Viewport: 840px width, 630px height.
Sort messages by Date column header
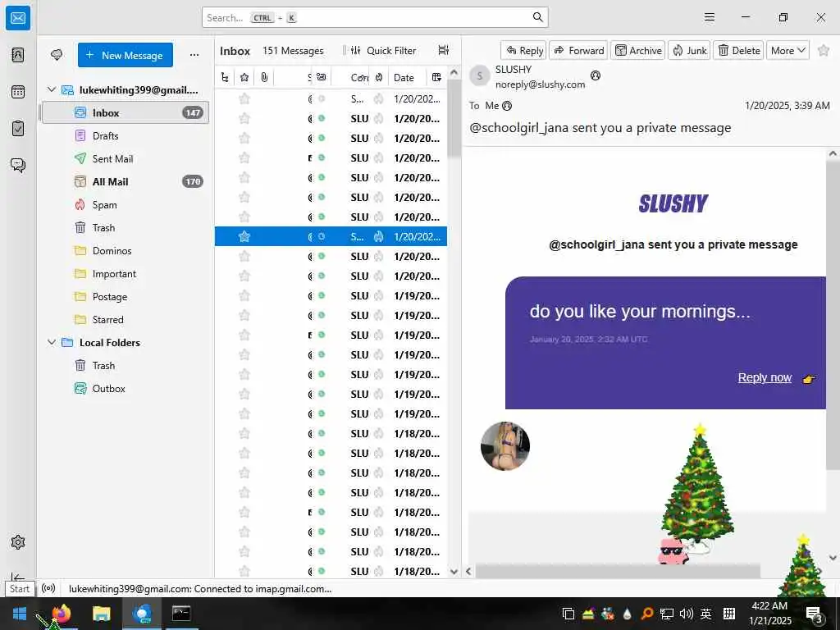pyautogui.click(x=409, y=78)
